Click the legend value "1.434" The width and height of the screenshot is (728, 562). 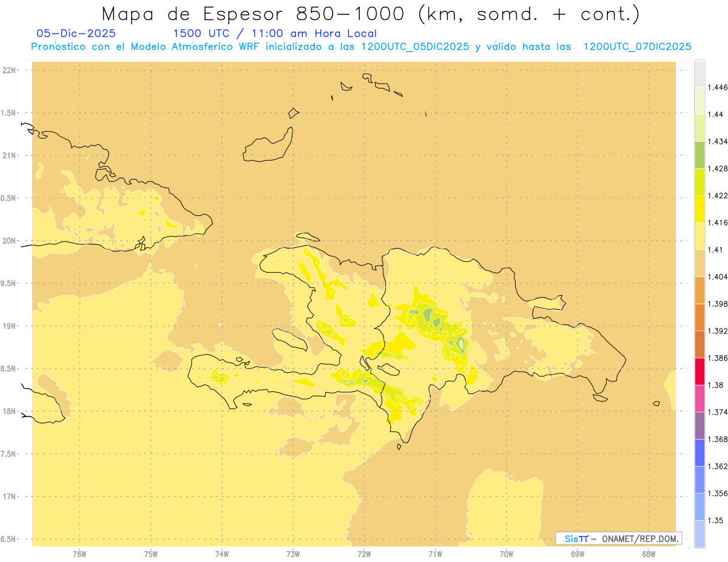pos(718,141)
